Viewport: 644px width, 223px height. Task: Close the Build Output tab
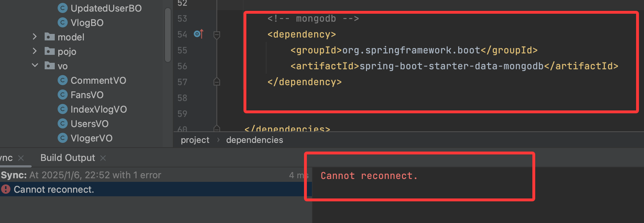pyautogui.click(x=103, y=158)
